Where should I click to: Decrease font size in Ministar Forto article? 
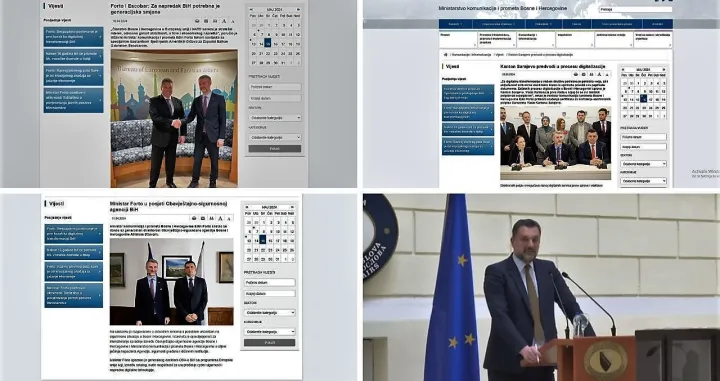(229, 219)
